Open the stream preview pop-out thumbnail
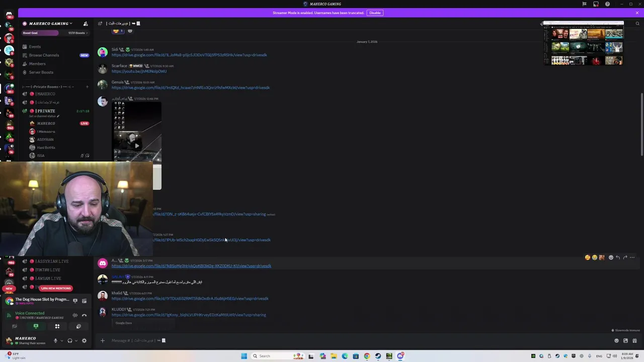The image size is (644, 362). click(x=584, y=43)
